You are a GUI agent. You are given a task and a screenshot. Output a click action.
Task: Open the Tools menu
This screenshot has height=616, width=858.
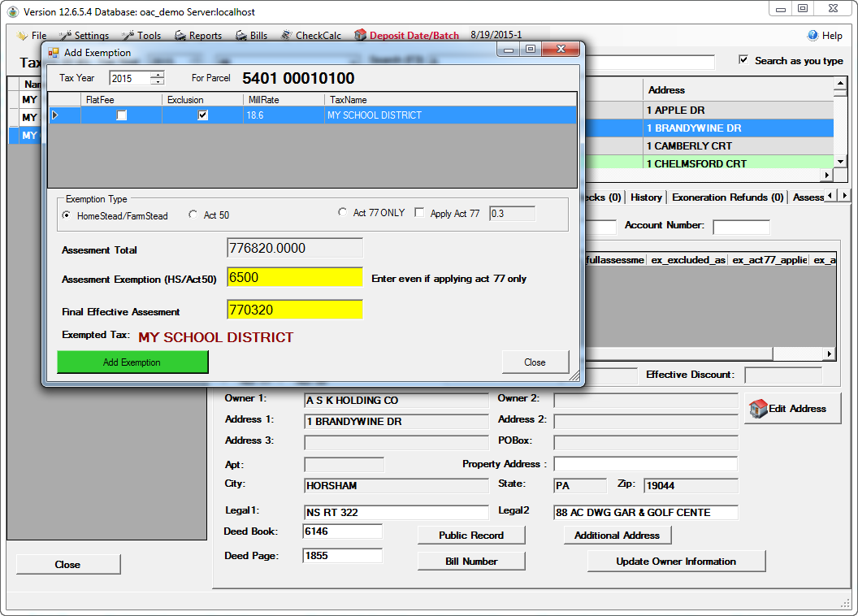coord(149,36)
